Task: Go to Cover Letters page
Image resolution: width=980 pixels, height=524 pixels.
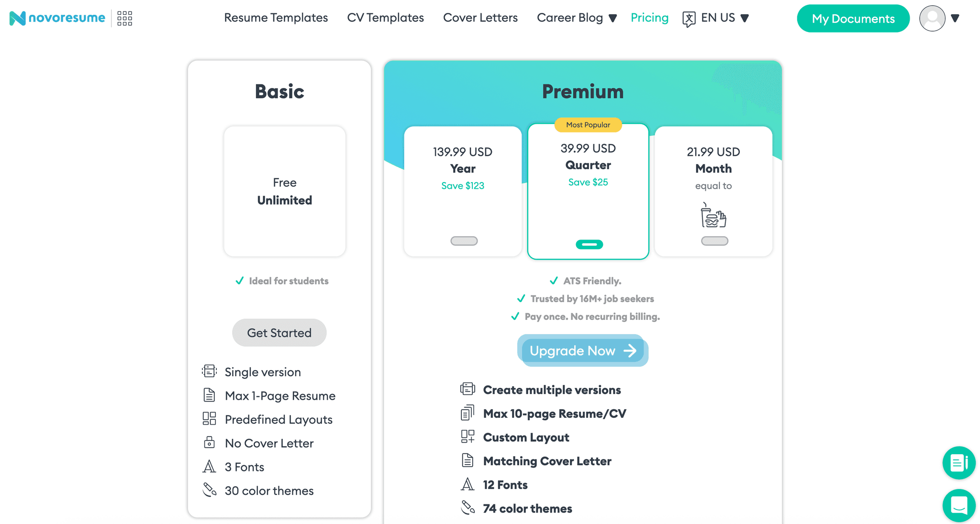Action: [480, 18]
